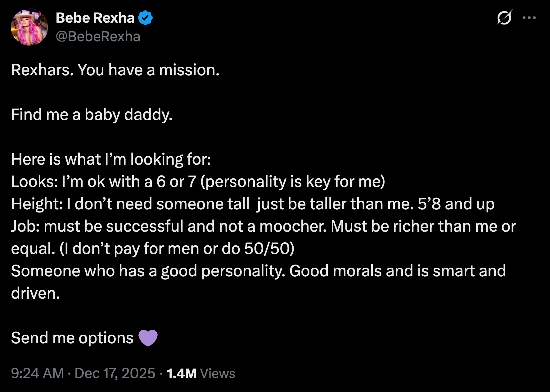The height and width of the screenshot is (392, 550).
Task: Click the "Dec 17, 2025" date
Action: [115, 373]
